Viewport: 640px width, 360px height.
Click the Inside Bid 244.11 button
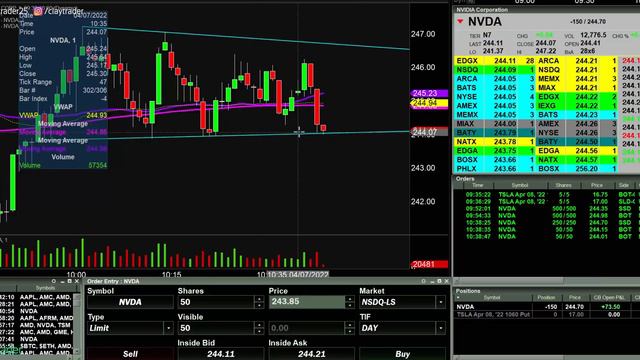point(221,354)
